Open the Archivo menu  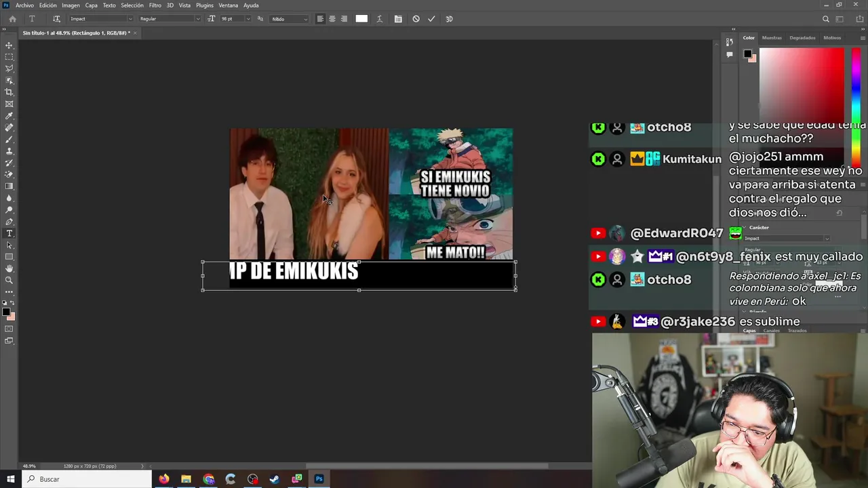[x=24, y=5]
